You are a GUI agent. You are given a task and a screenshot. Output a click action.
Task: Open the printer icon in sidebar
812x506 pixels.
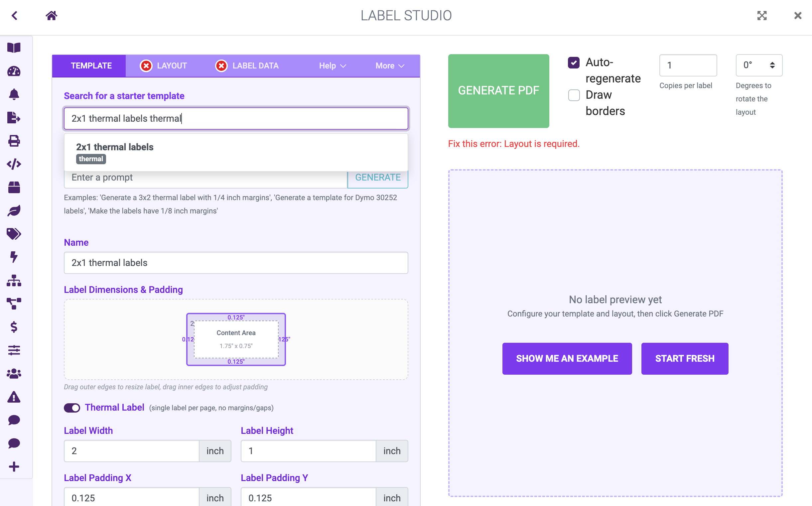pos(14,141)
